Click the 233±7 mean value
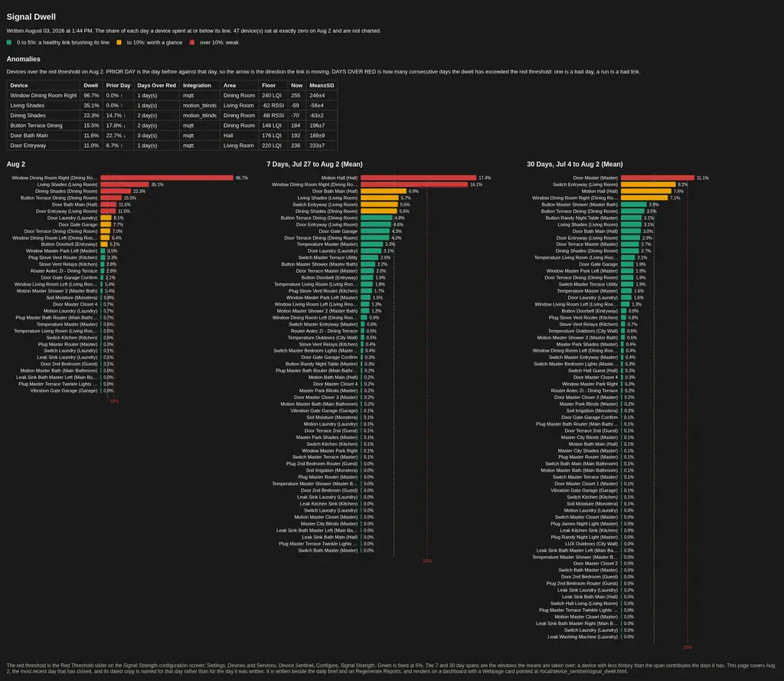784x681 pixels. coord(317,146)
